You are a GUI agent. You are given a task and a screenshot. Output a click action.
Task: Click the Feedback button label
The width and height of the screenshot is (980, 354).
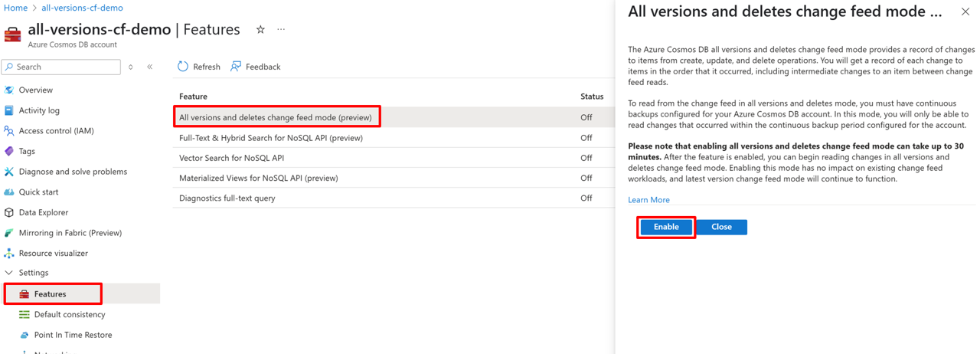point(263,67)
